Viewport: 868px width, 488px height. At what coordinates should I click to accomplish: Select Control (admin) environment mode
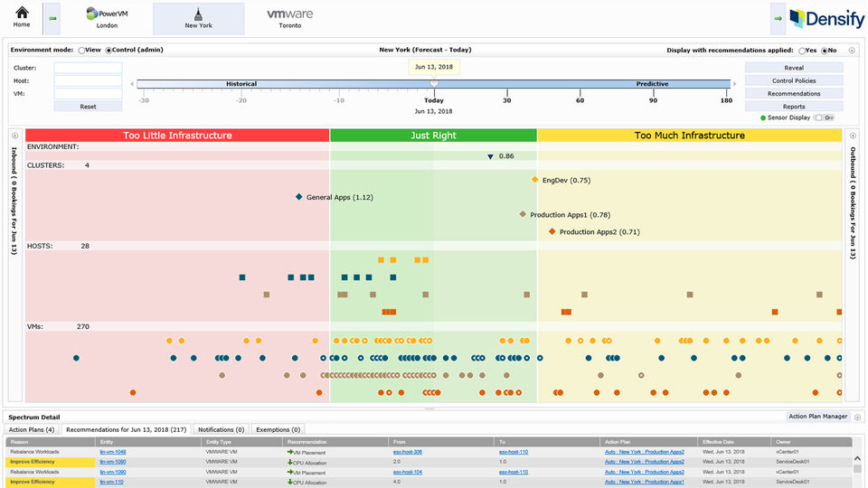point(108,51)
